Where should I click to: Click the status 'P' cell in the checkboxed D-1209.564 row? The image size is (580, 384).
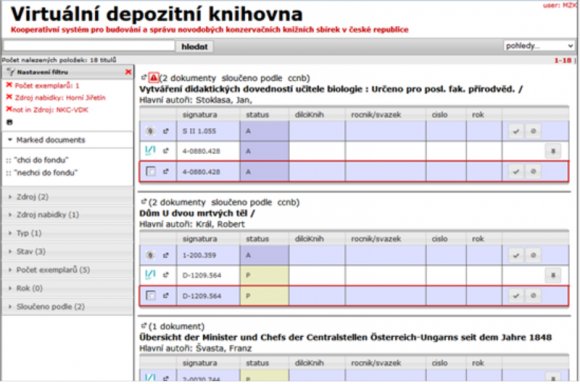264,296
